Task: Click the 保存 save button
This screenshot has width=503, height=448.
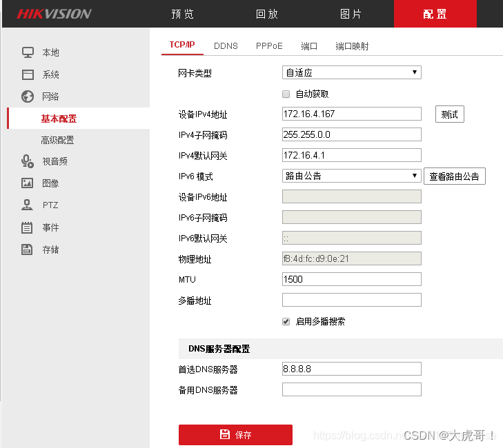Action: [235, 434]
